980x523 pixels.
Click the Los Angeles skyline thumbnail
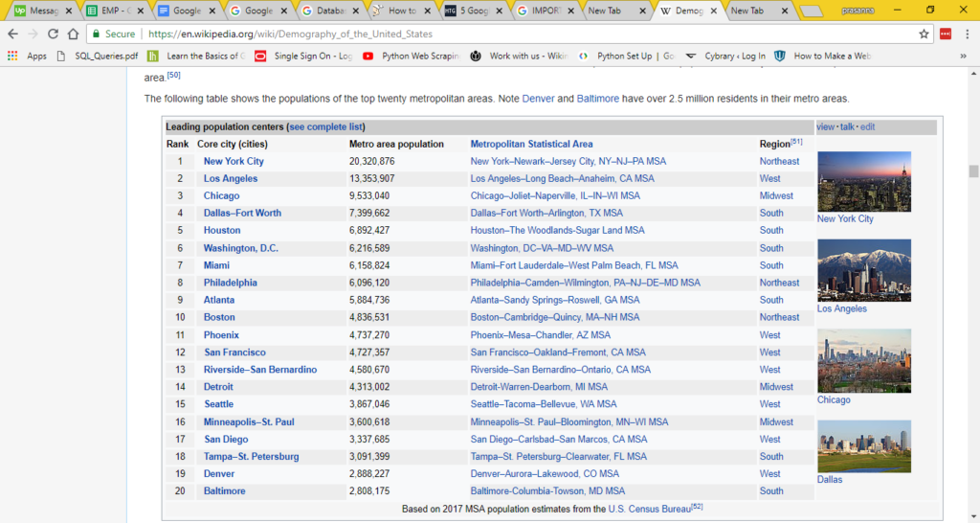(863, 270)
